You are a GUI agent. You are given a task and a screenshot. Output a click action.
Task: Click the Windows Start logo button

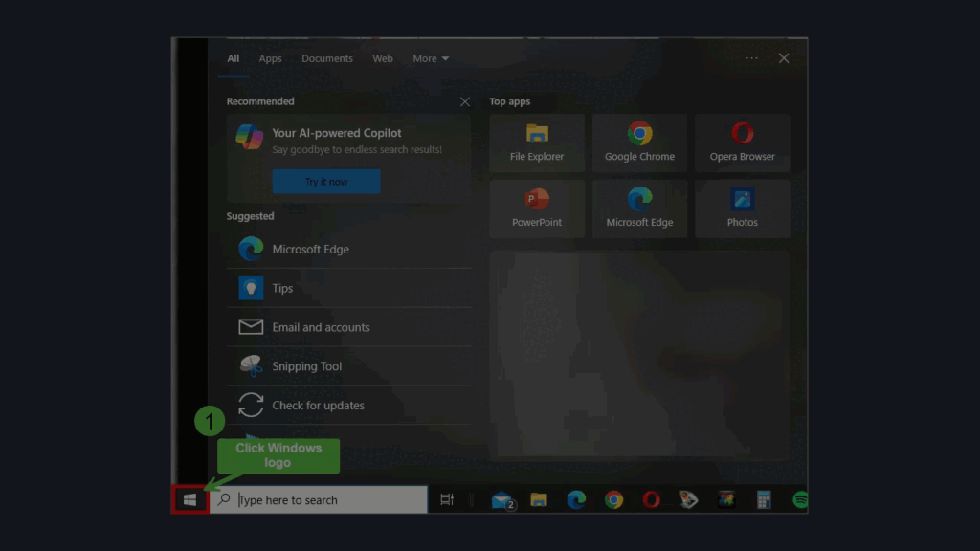[x=190, y=499]
